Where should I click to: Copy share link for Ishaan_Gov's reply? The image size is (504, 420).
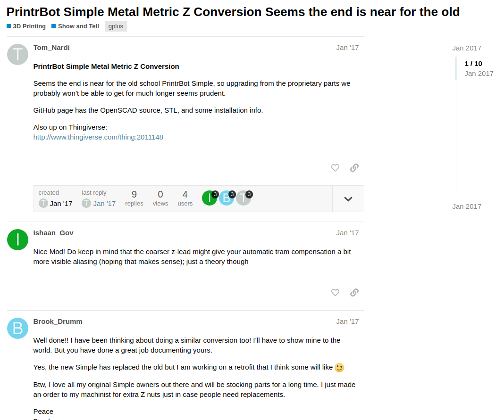354,293
